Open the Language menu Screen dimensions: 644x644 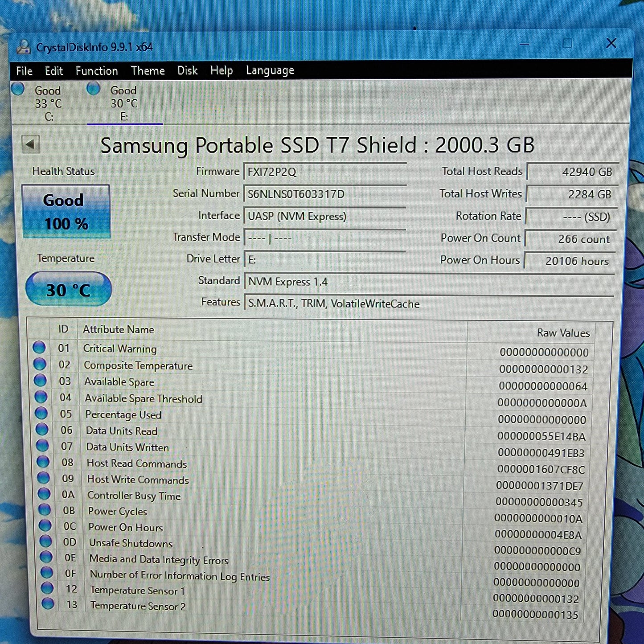point(270,70)
